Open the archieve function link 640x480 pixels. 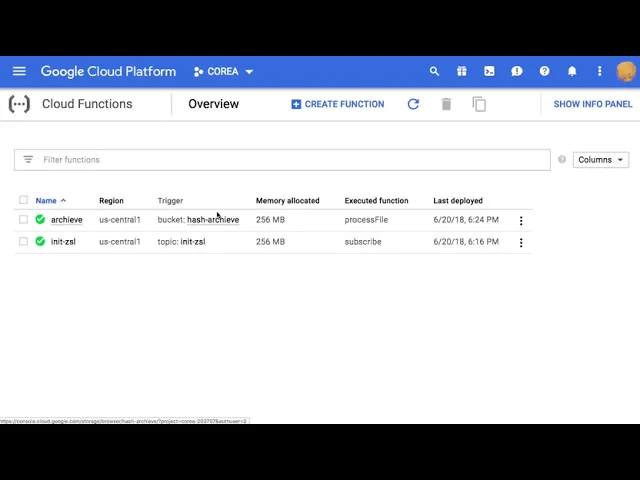(x=67, y=220)
